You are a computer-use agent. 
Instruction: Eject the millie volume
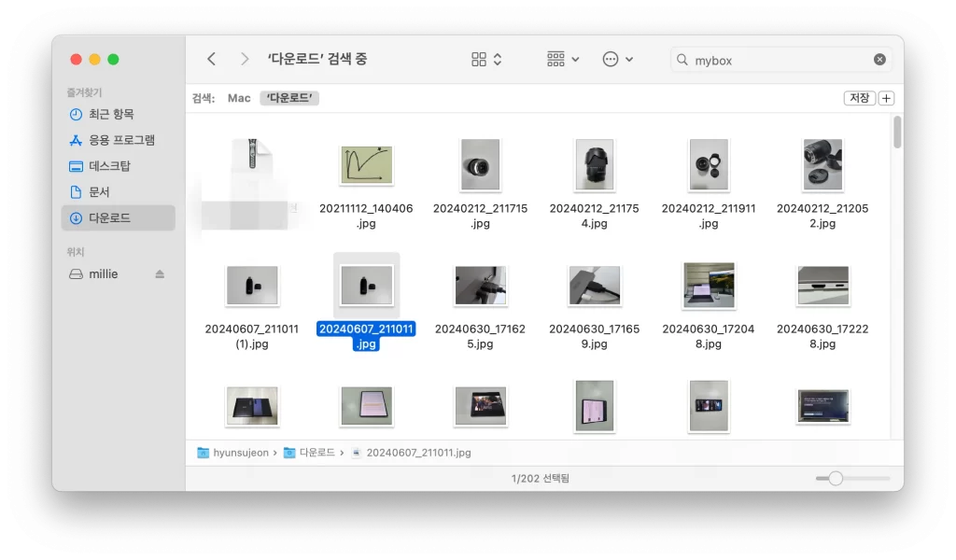coord(160,274)
